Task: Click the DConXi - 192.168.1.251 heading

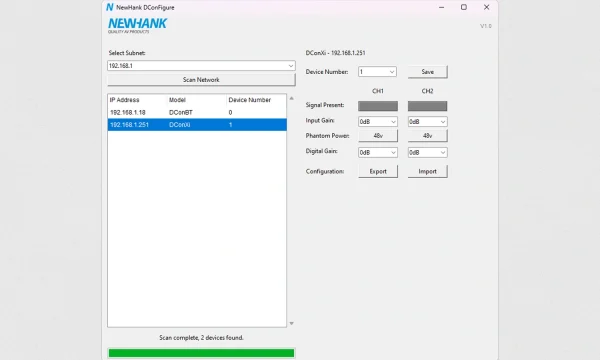Action: (x=335, y=53)
